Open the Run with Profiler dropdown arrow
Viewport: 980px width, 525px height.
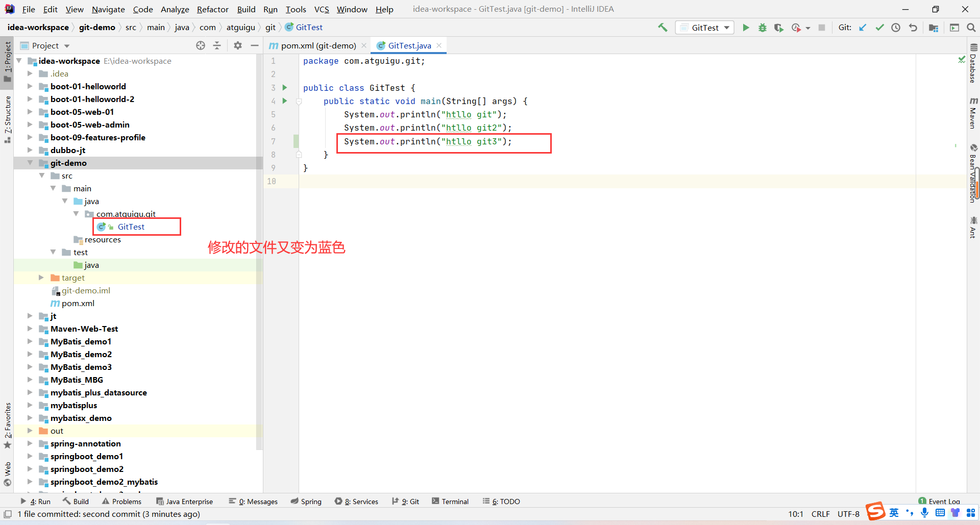808,28
